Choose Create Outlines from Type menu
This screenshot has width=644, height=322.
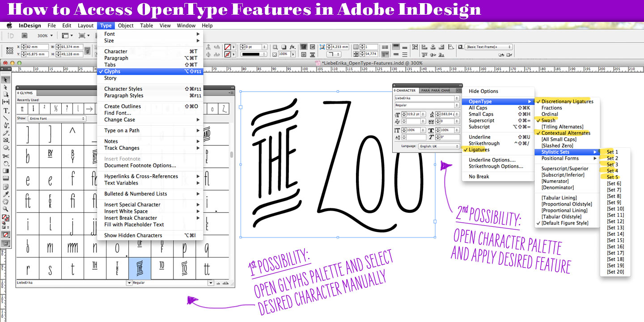(150, 106)
